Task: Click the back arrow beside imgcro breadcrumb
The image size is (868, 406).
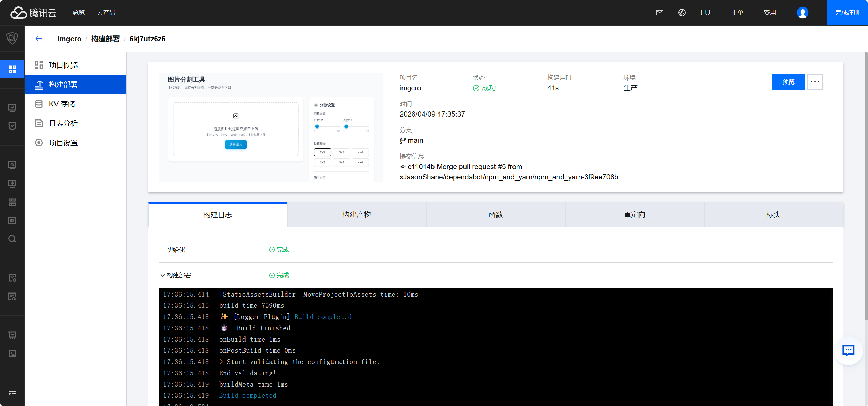Action: 39,39
